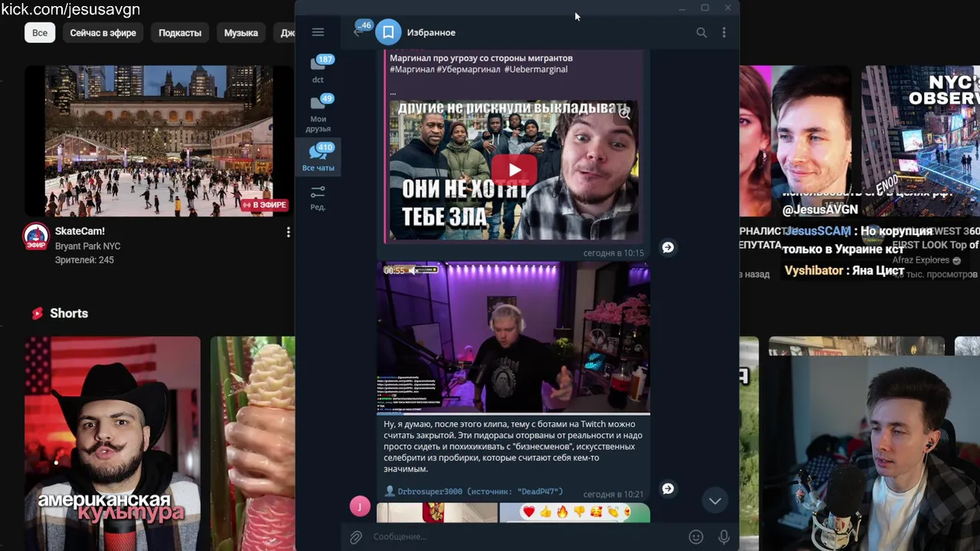Open the purple-room streamer video
The height and width of the screenshot is (551, 980).
[513, 337]
